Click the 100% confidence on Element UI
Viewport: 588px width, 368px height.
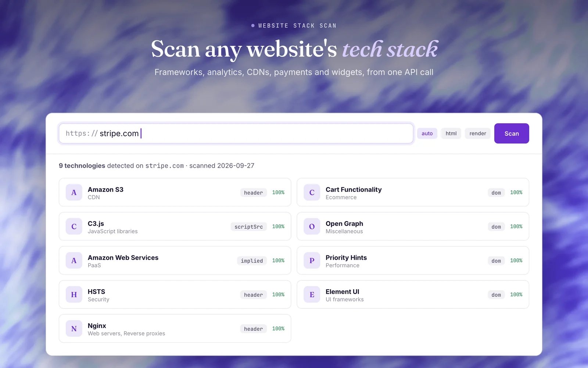[x=516, y=295]
